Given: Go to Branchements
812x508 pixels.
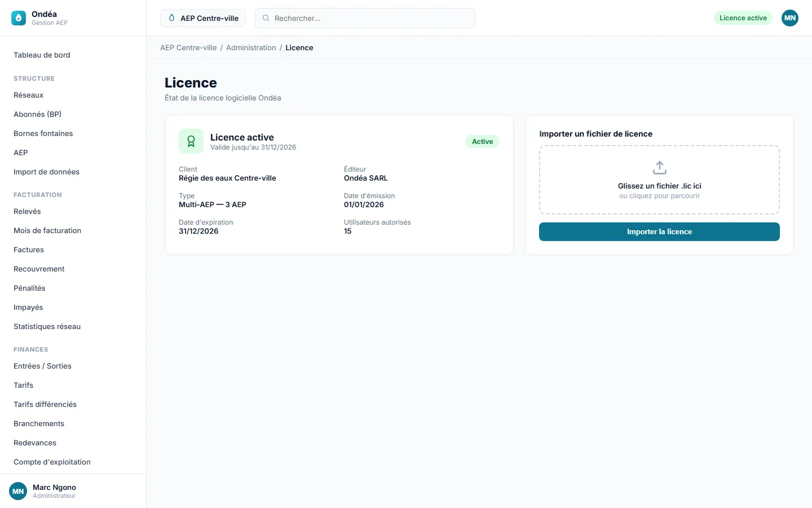Looking at the screenshot, I should click(73, 423).
